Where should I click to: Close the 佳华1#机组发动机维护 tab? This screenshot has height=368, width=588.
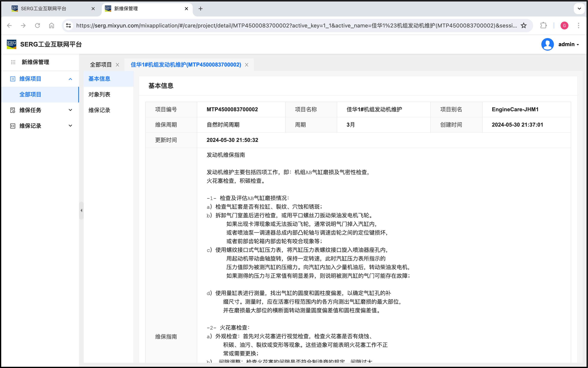tap(246, 65)
